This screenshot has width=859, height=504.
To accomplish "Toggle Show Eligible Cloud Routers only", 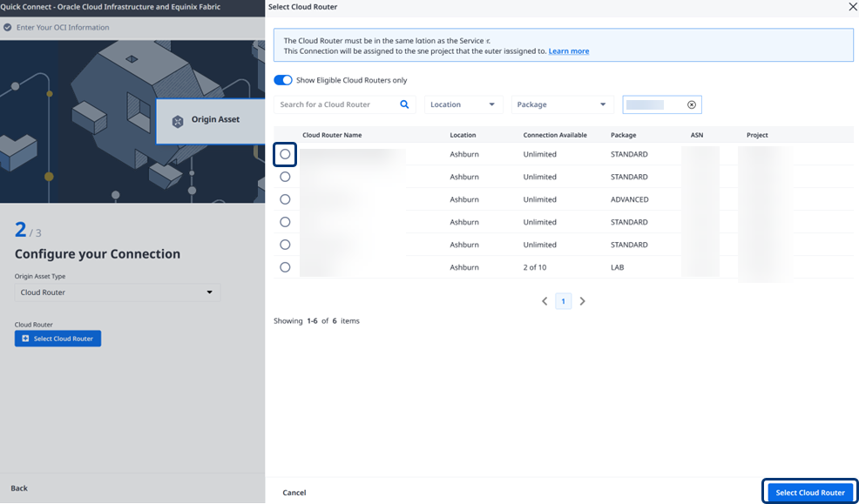I will point(283,80).
